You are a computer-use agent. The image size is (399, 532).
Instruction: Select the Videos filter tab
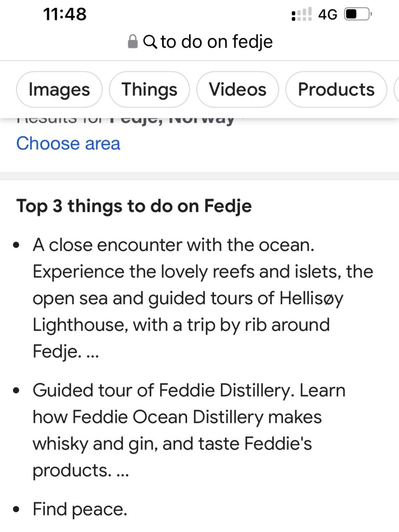pos(237,89)
